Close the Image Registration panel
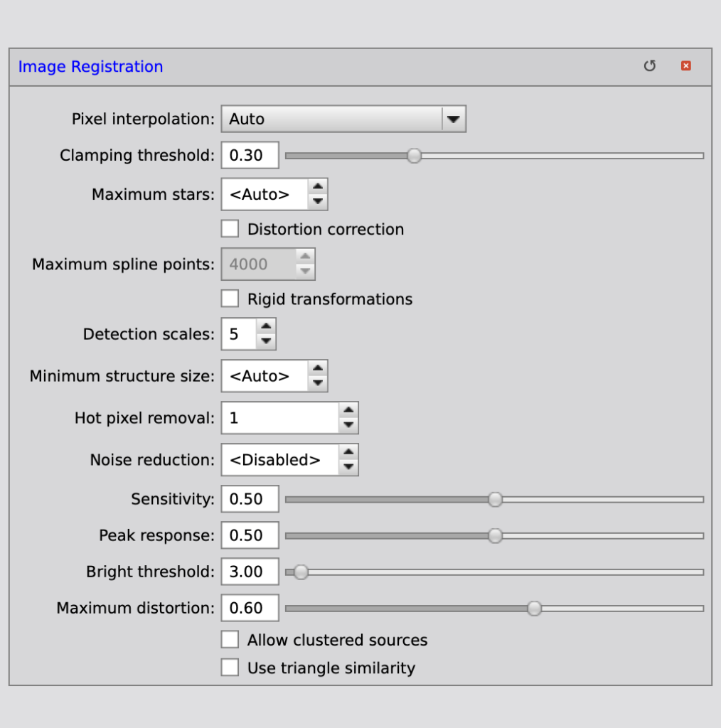 click(x=685, y=66)
